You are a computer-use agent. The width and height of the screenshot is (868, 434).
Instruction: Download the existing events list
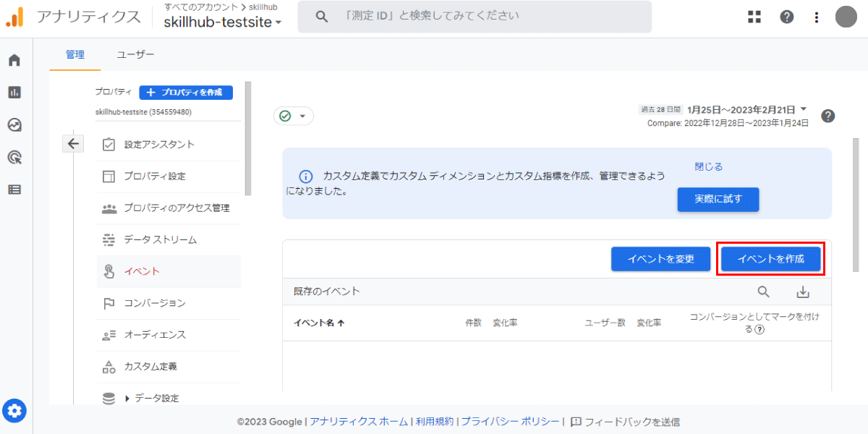(x=803, y=292)
